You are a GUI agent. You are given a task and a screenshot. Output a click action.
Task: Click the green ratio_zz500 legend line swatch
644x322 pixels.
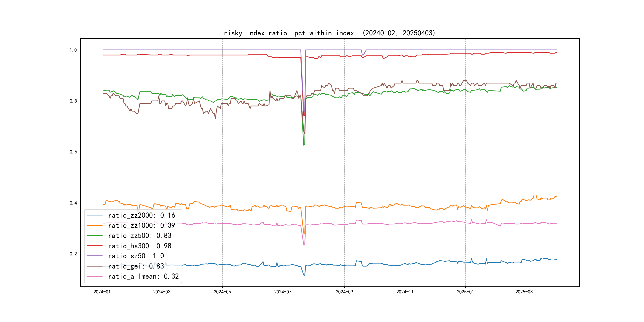(94, 236)
